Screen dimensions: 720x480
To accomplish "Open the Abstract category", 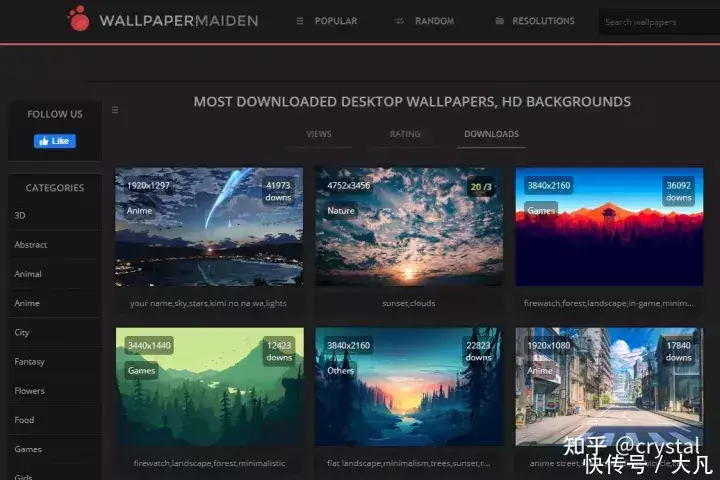I will [x=31, y=245].
